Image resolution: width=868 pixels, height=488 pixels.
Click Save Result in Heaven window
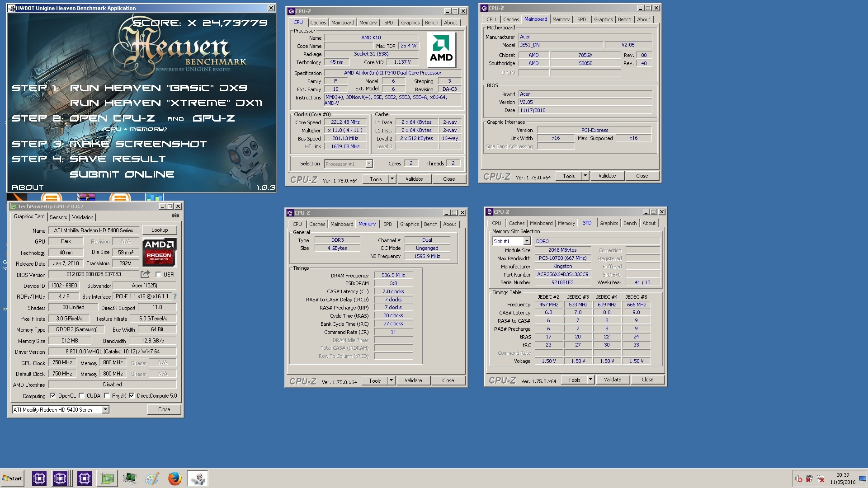coord(118,159)
